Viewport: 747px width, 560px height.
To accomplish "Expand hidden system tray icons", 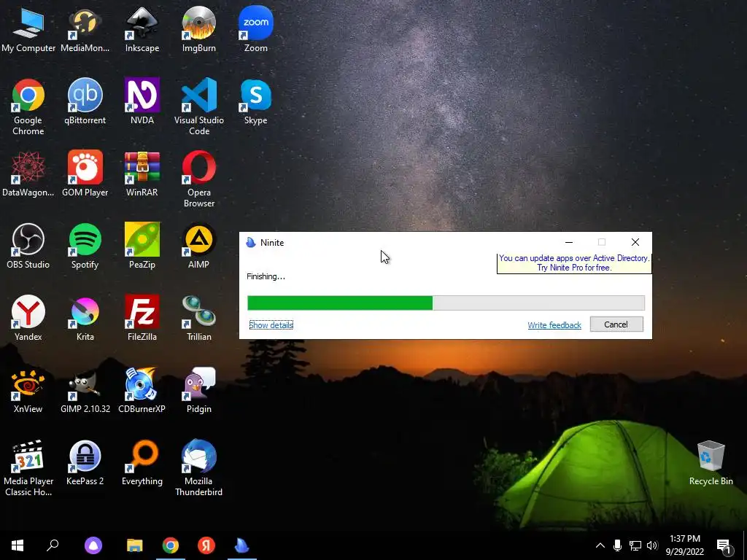I will pyautogui.click(x=600, y=545).
